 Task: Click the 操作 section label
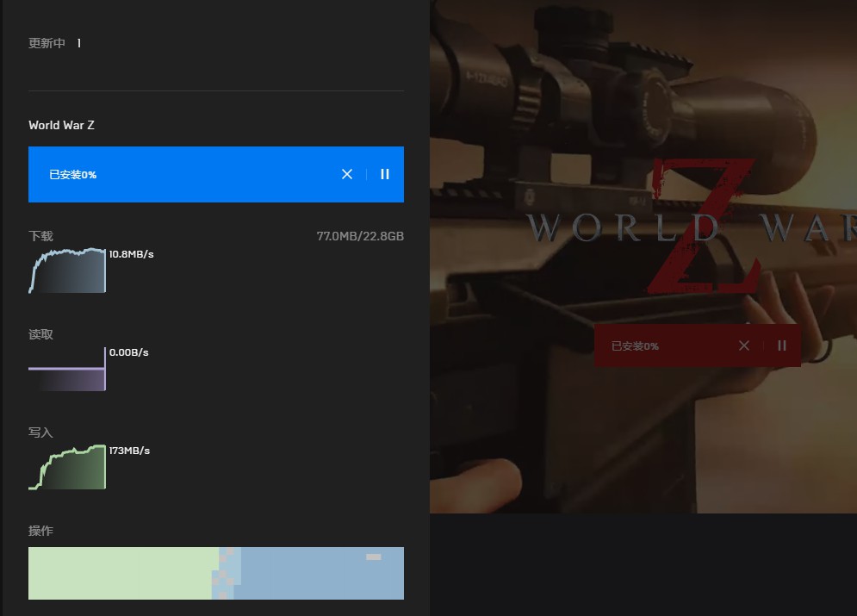pos(40,531)
